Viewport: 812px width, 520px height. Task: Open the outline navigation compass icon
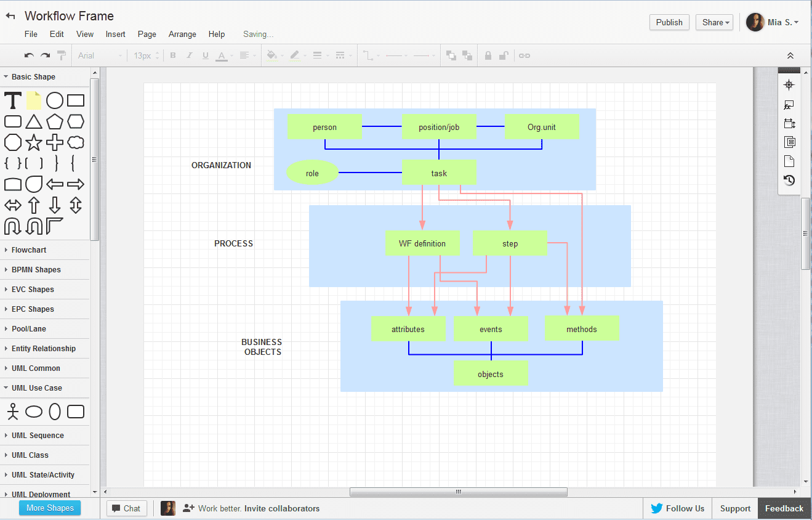coord(789,84)
